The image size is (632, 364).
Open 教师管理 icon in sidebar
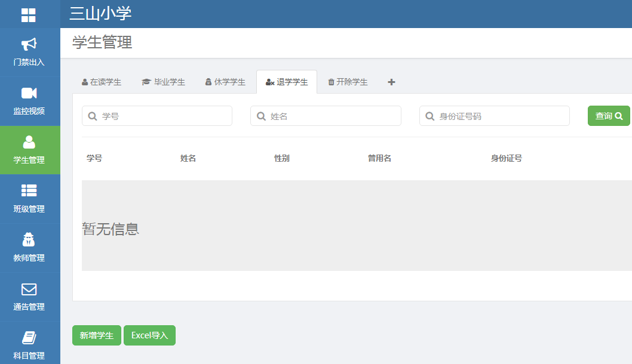tap(29, 240)
